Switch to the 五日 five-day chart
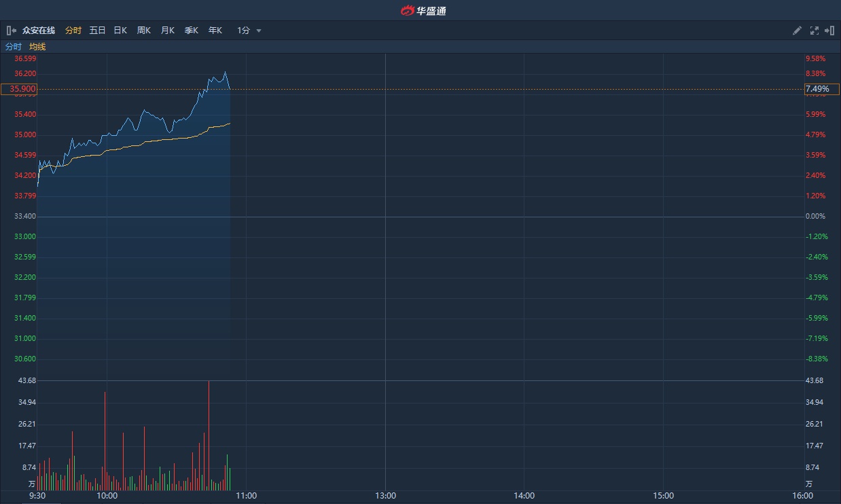The image size is (841, 504). pos(97,31)
